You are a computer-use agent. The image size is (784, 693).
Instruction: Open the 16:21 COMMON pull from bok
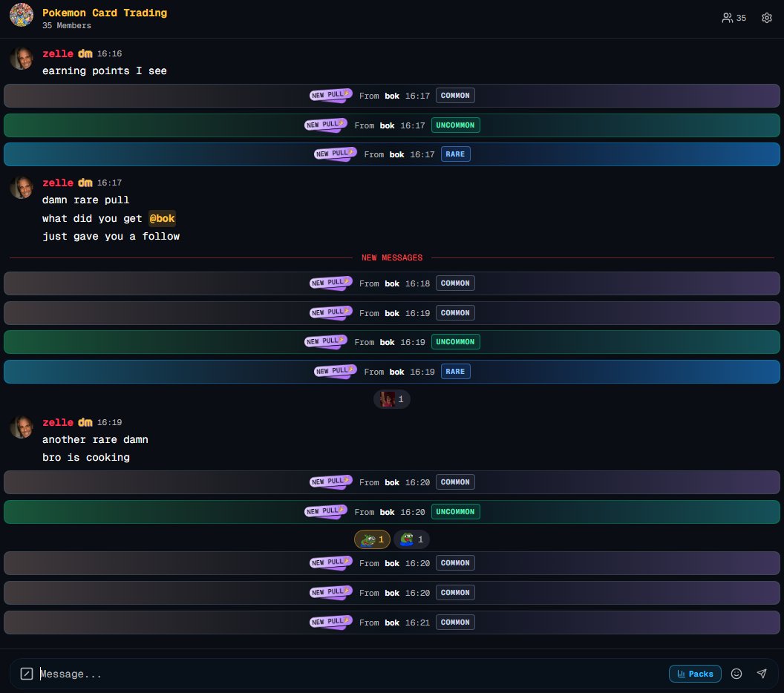[392, 622]
